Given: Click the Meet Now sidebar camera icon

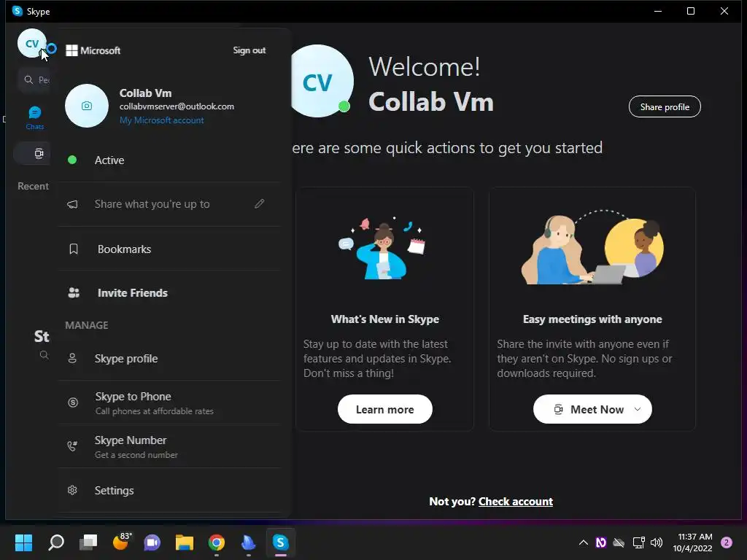Looking at the screenshot, I should tap(39, 153).
